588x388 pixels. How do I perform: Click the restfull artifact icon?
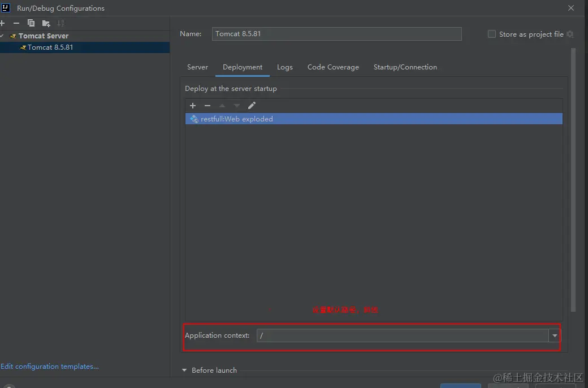(x=194, y=119)
